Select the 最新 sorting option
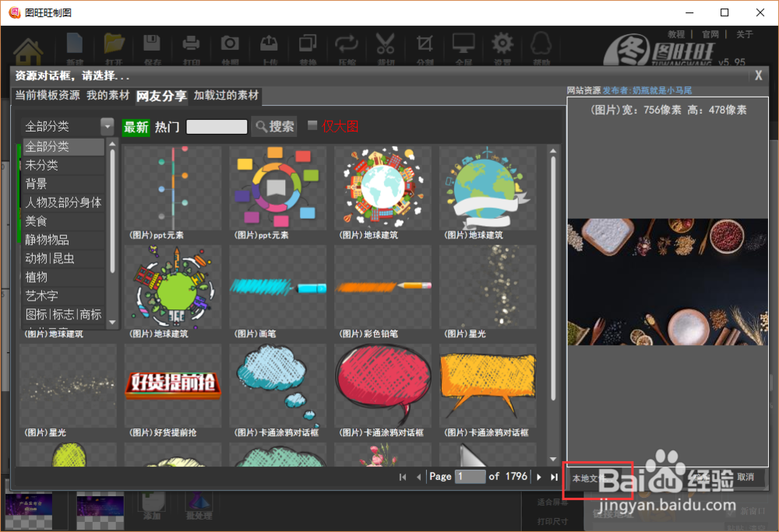The height and width of the screenshot is (532, 779). coord(134,125)
